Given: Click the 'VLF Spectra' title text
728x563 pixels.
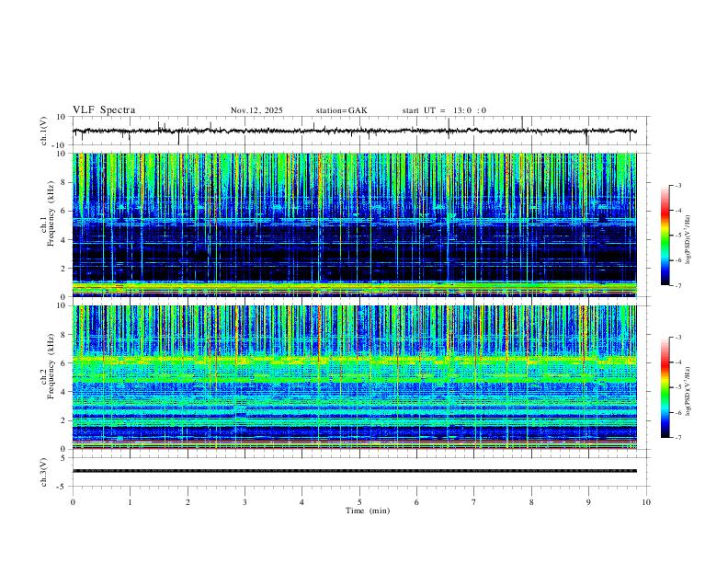Looking at the screenshot, I should tap(104, 110).
